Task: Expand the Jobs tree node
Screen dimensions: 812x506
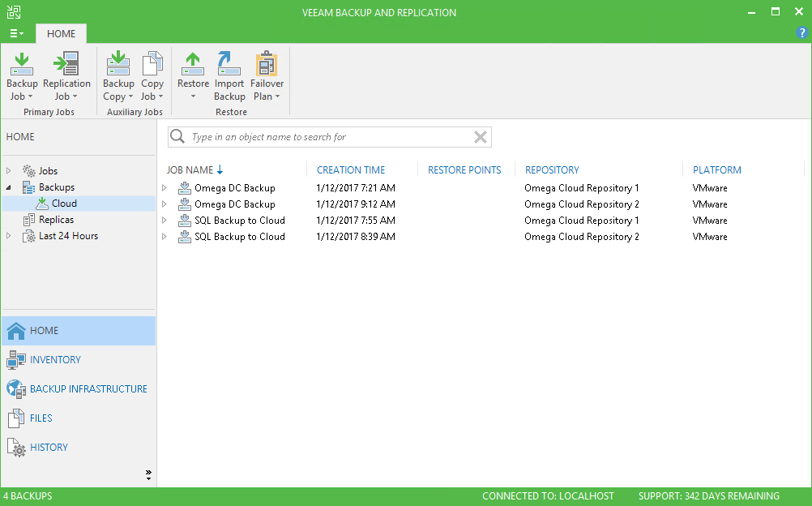Action: (9, 170)
